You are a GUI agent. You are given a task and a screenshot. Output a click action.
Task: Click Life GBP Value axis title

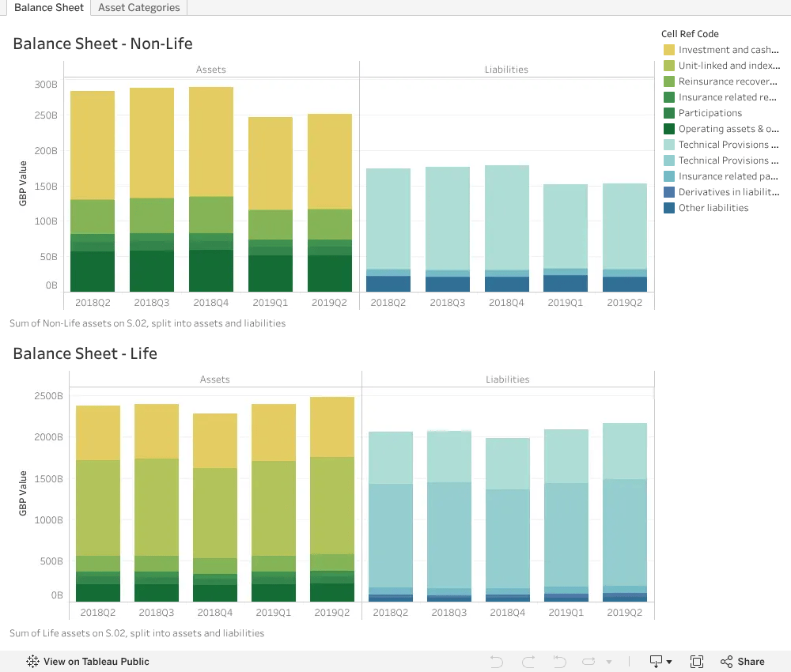[x=23, y=493]
